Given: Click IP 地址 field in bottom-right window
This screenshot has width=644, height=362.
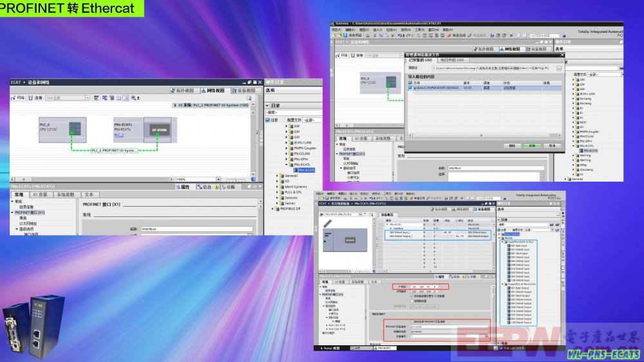Looking at the screenshot, I should [x=424, y=287].
